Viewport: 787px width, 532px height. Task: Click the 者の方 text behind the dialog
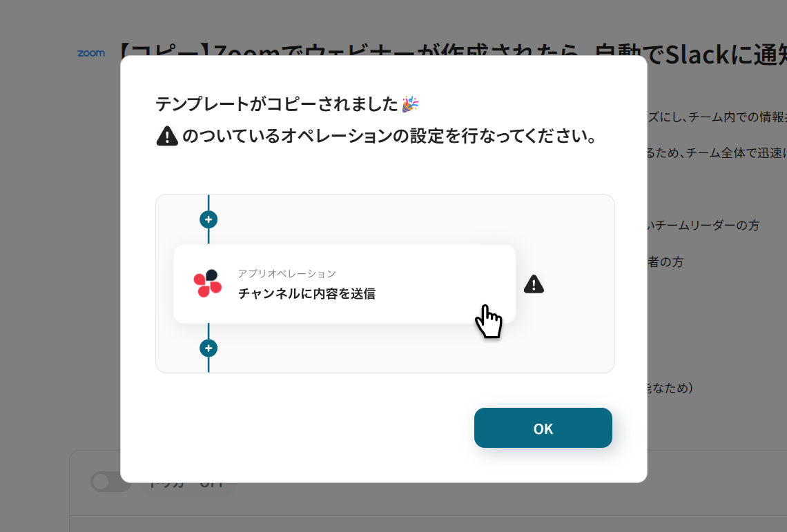(665, 262)
